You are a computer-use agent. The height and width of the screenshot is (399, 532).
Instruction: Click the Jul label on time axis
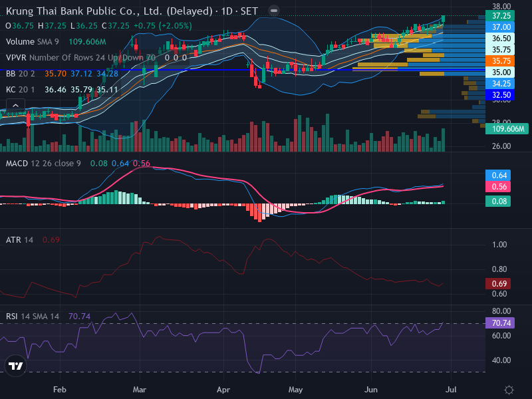(x=451, y=390)
